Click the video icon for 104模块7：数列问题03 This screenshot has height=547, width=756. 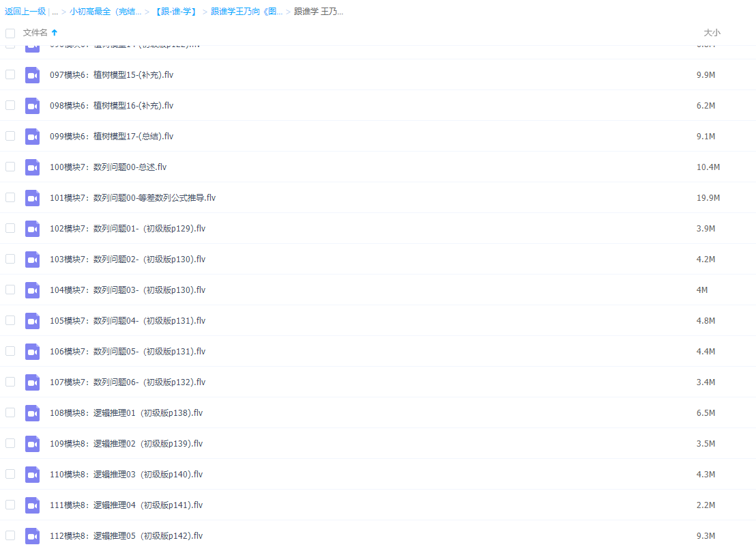pos(32,290)
